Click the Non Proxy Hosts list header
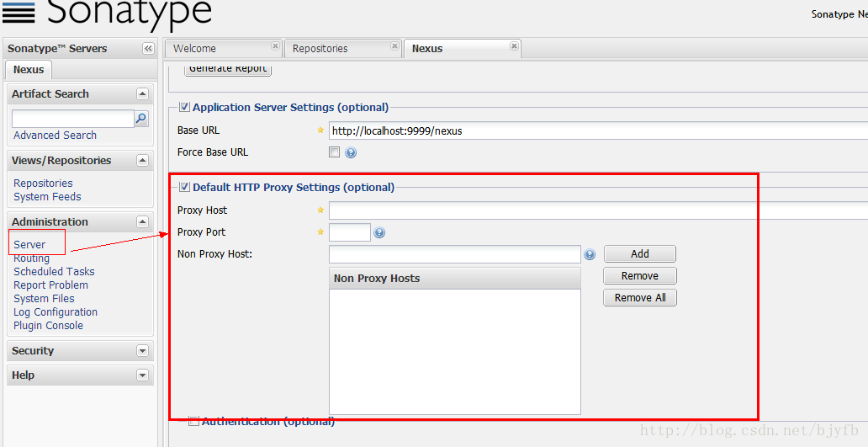 click(454, 279)
